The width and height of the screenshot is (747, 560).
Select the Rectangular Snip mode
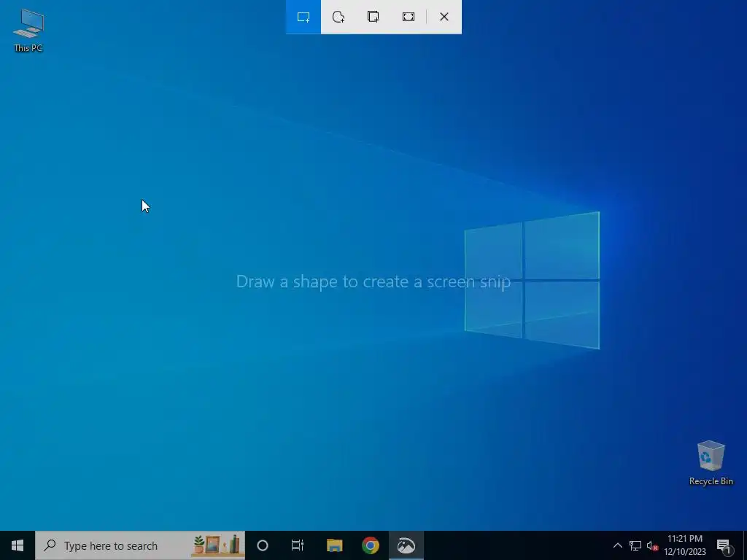(x=303, y=17)
